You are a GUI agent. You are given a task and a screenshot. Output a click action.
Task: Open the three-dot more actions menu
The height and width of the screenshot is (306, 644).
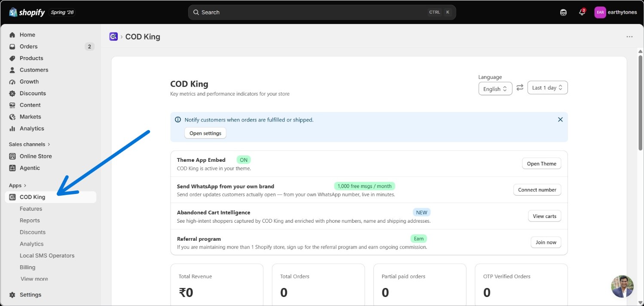tap(629, 36)
